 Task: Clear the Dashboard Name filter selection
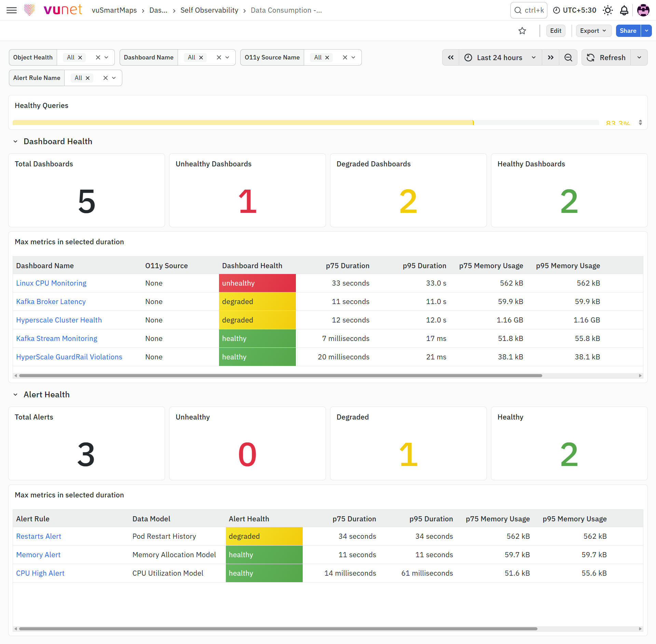(x=219, y=57)
